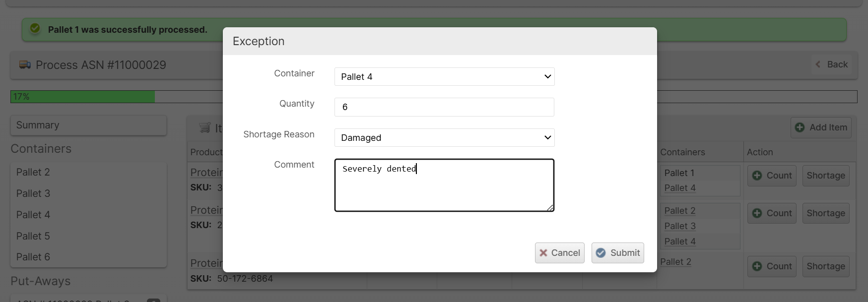The height and width of the screenshot is (302, 868).
Task: Click the green success checkmark icon
Action: (35, 29)
